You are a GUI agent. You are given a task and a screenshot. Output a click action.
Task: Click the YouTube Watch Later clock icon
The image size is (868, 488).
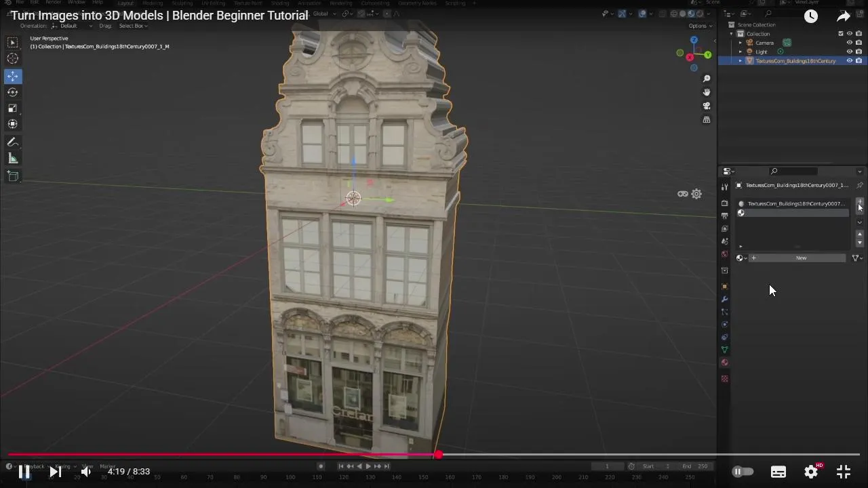[811, 16]
